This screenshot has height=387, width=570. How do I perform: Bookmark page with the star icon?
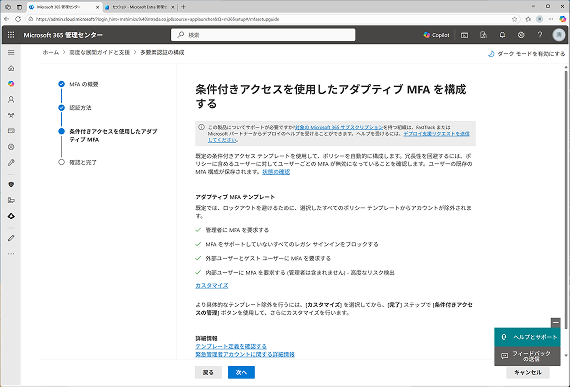pos(514,19)
